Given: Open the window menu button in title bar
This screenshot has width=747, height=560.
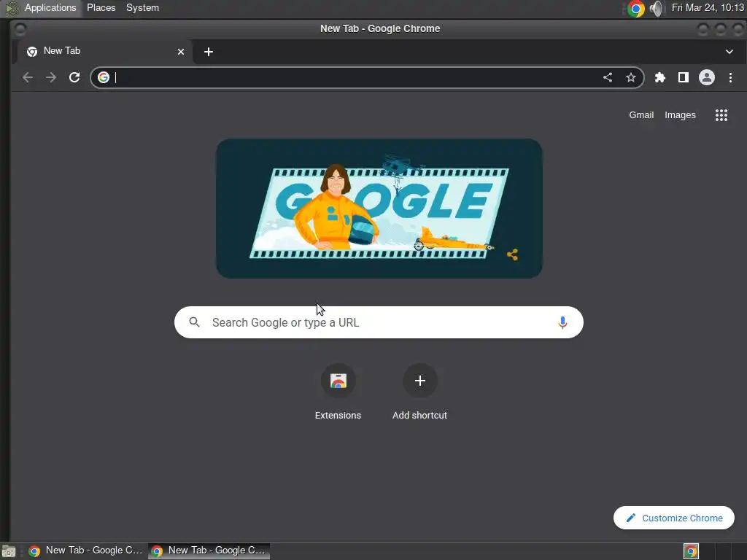Looking at the screenshot, I should click(20, 29).
